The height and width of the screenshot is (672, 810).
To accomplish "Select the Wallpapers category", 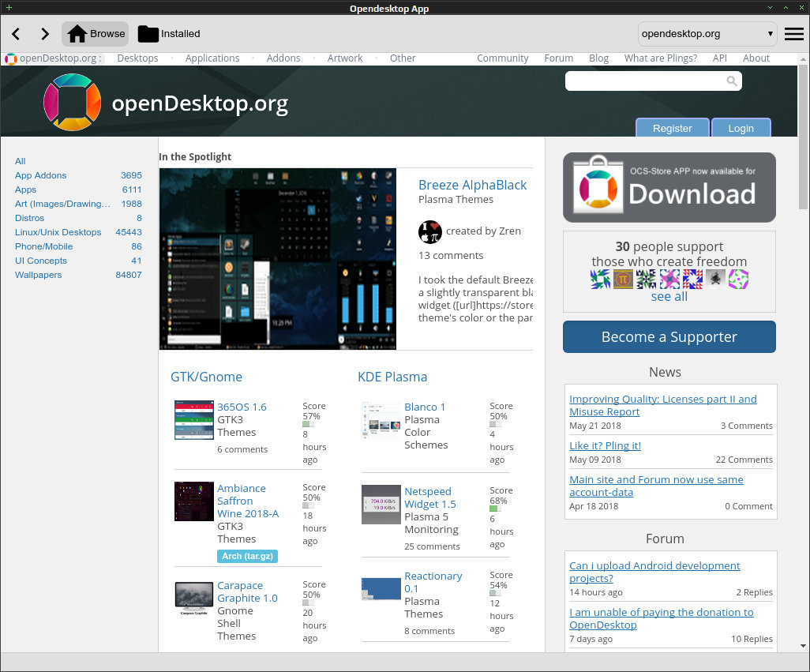I will [x=38, y=275].
